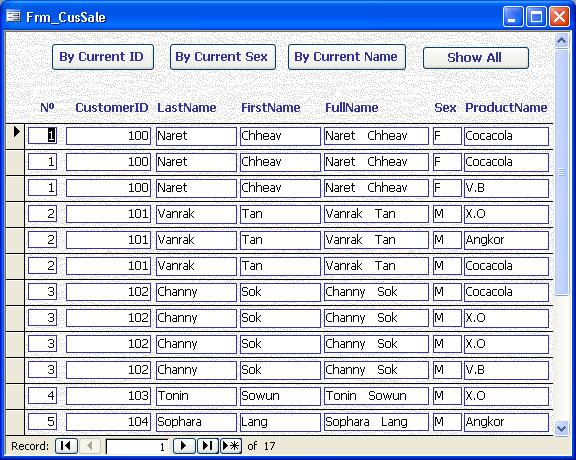Click Sex M field in Tonin row

(447, 396)
